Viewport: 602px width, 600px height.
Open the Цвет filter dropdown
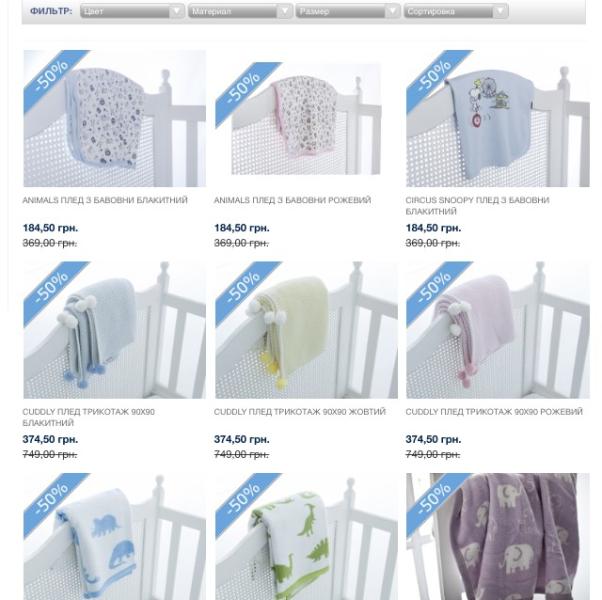coord(132,11)
